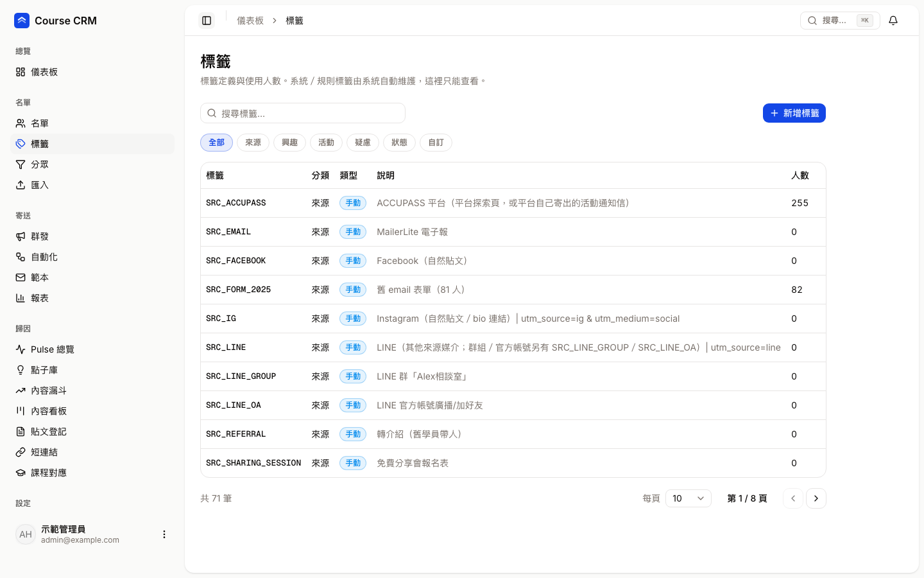
Task: Open 分眾 funnel icon in sidebar
Action: point(21,164)
